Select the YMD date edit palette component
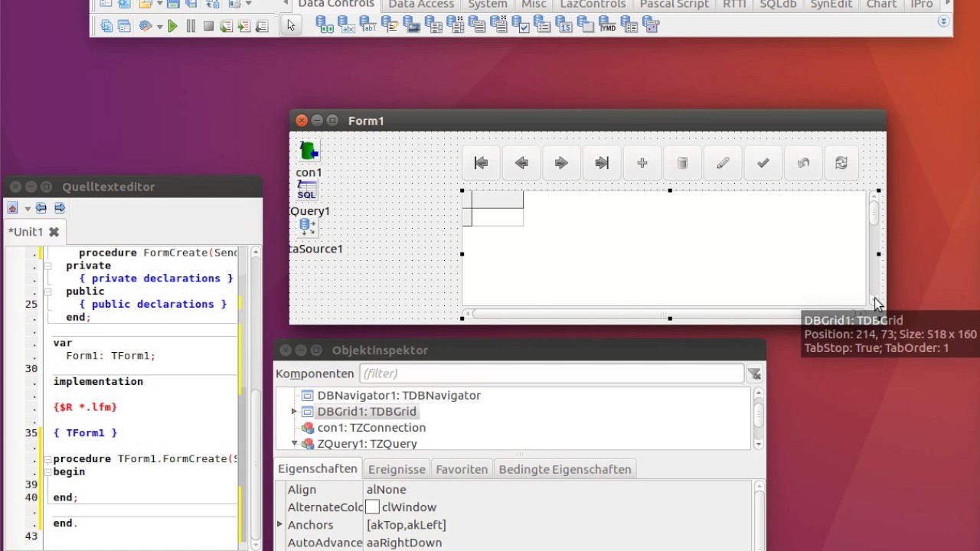 pyautogui.click(x=608, y=25)
